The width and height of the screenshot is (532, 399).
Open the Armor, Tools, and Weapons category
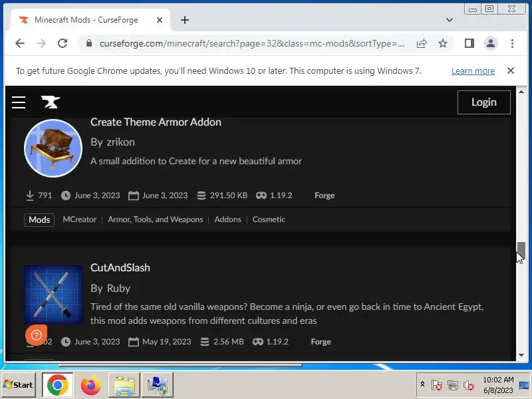[156, 219]
